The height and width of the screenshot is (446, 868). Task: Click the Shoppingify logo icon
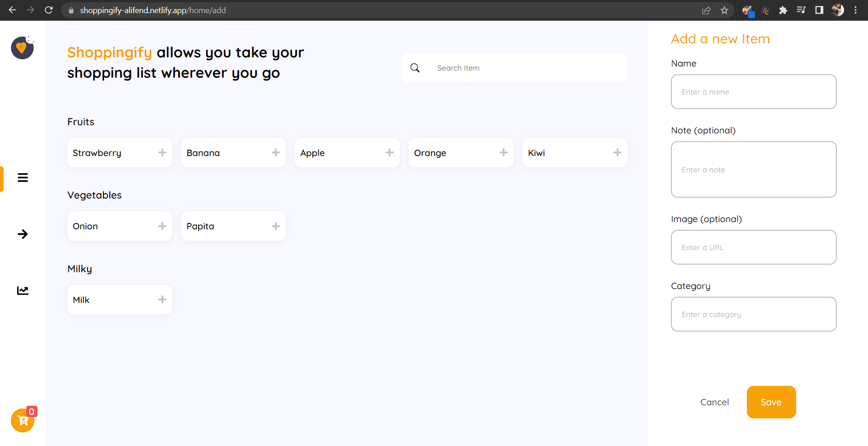point(22,48)
